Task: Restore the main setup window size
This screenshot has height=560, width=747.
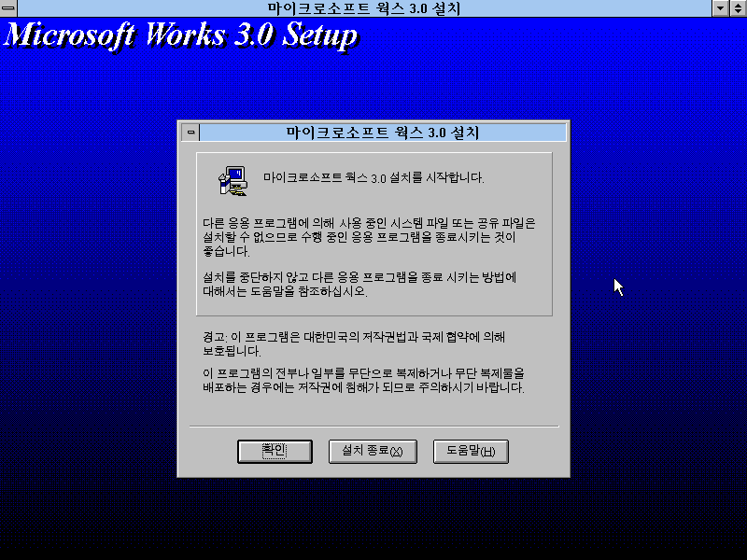Action: 738,8
